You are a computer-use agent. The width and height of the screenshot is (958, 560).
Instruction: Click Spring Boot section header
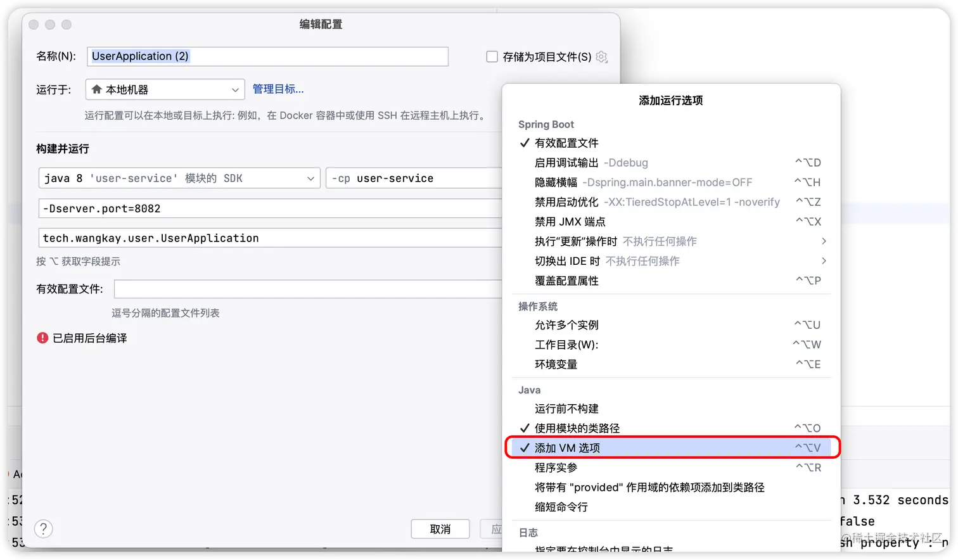click(x=546, y=125)
